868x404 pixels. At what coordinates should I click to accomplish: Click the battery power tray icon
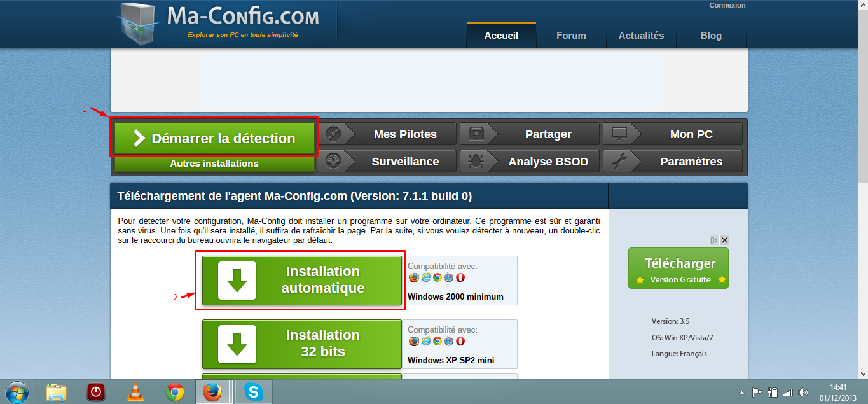pyautogui.click(x=773, y=393)
